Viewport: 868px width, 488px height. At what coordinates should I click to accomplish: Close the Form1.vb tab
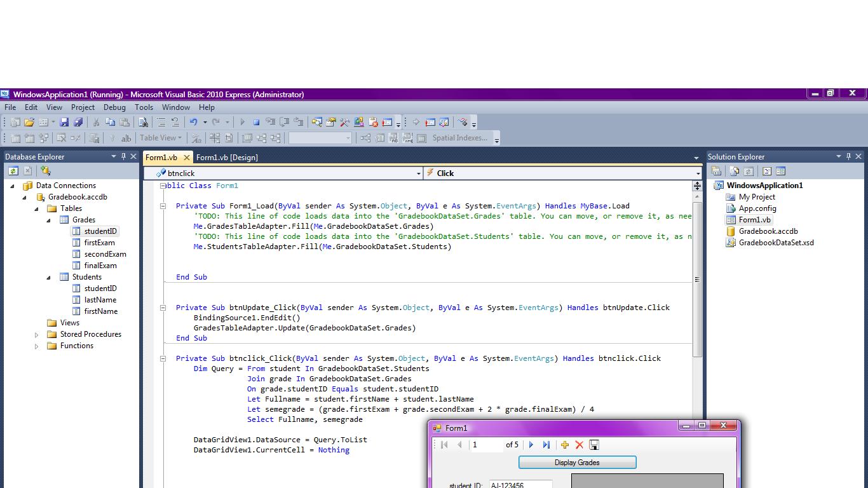pyautogui.click(x=187, y=157)
